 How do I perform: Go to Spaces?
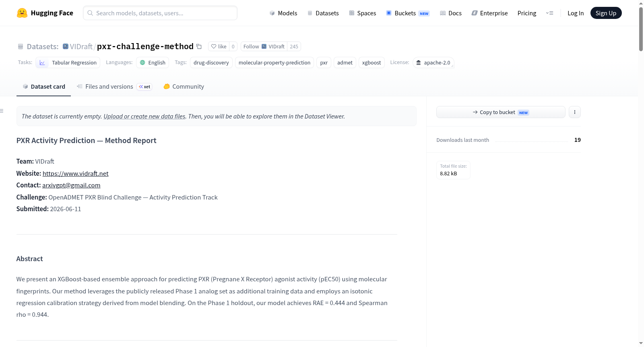tap(362, 13)
